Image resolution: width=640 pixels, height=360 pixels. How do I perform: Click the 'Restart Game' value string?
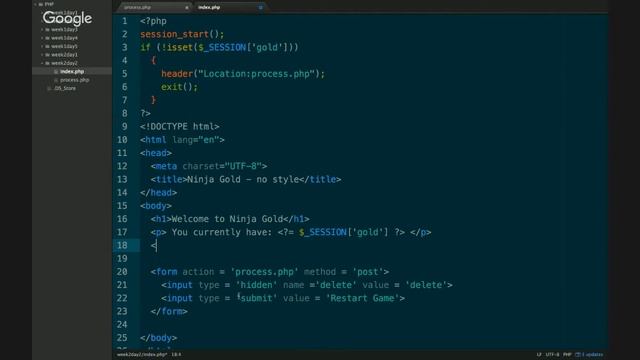362,298
